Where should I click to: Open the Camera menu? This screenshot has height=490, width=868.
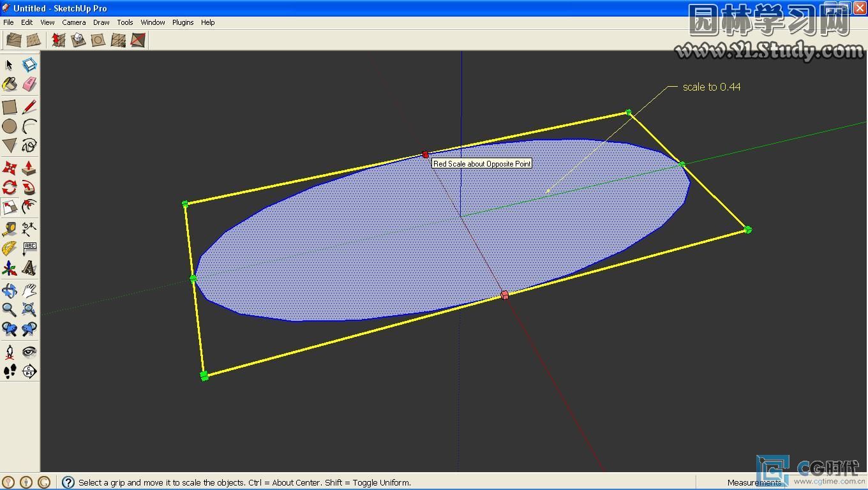[74, 22]
